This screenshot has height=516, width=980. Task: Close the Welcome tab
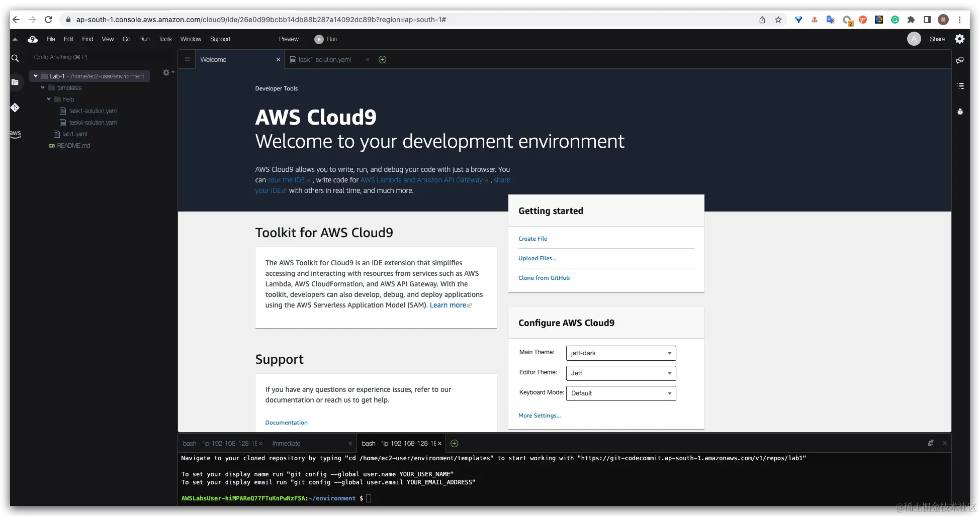click(x=278, y=60)
